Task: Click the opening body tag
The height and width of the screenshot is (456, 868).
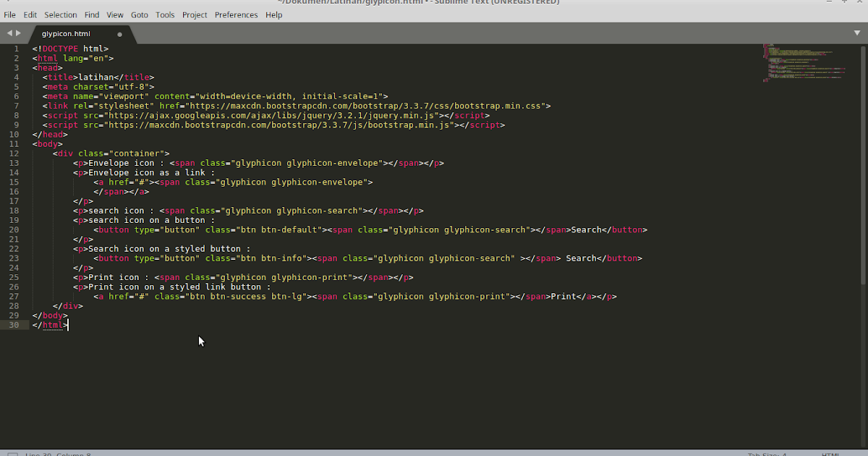Action: pos(47,144)
